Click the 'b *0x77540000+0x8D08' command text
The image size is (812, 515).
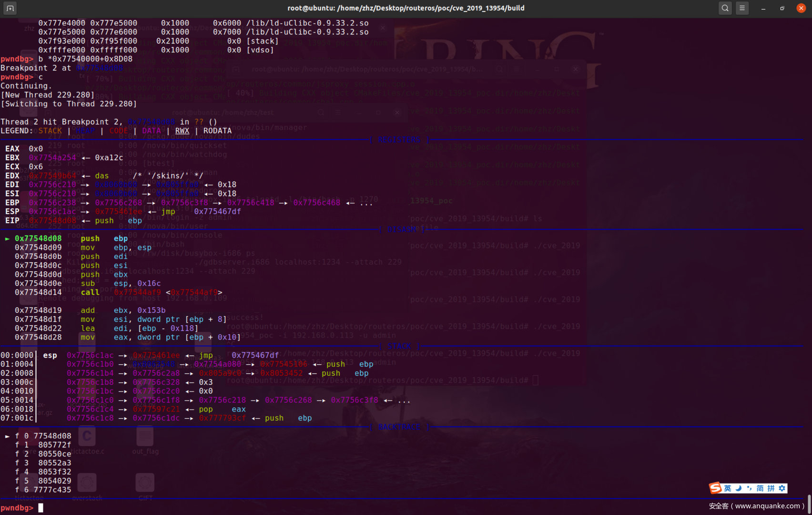coord(85,59)
